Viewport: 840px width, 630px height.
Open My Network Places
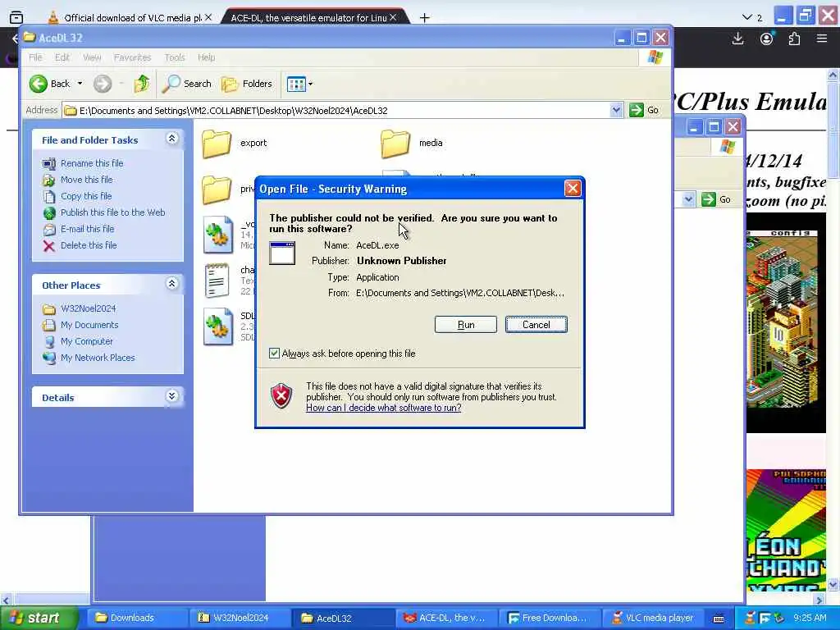(98, 358)
